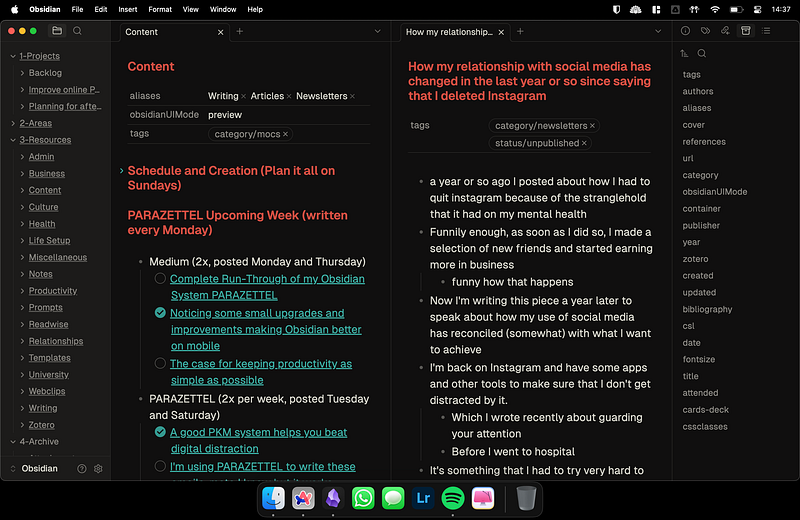
Task: Open the View menu
Action: coord(191,9)
